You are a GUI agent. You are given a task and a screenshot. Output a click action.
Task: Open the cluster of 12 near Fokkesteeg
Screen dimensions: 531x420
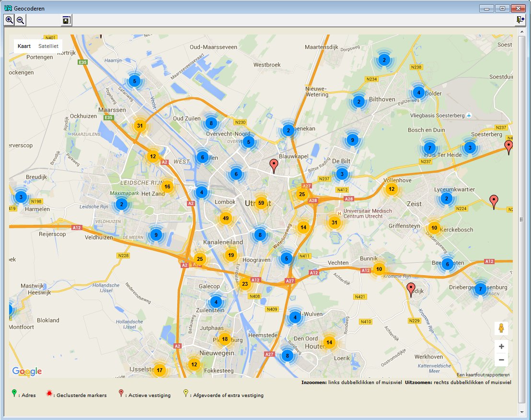[194, 365]
